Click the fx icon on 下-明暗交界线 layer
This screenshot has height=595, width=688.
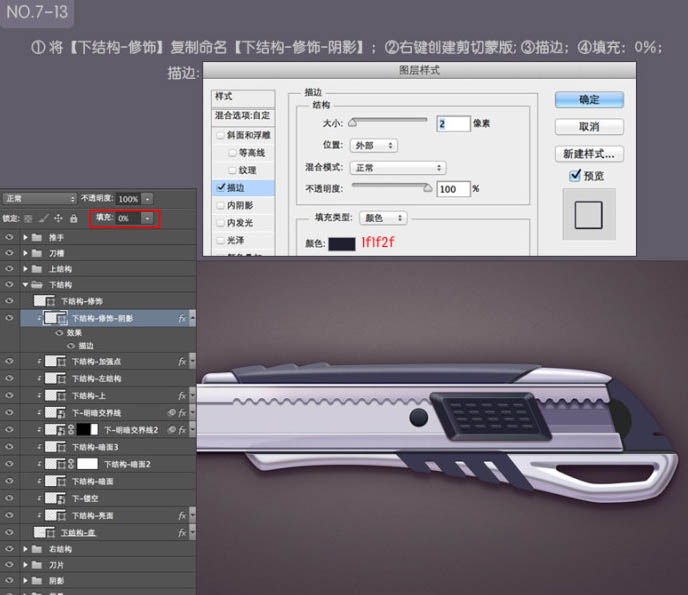click(x=183, y=413)
